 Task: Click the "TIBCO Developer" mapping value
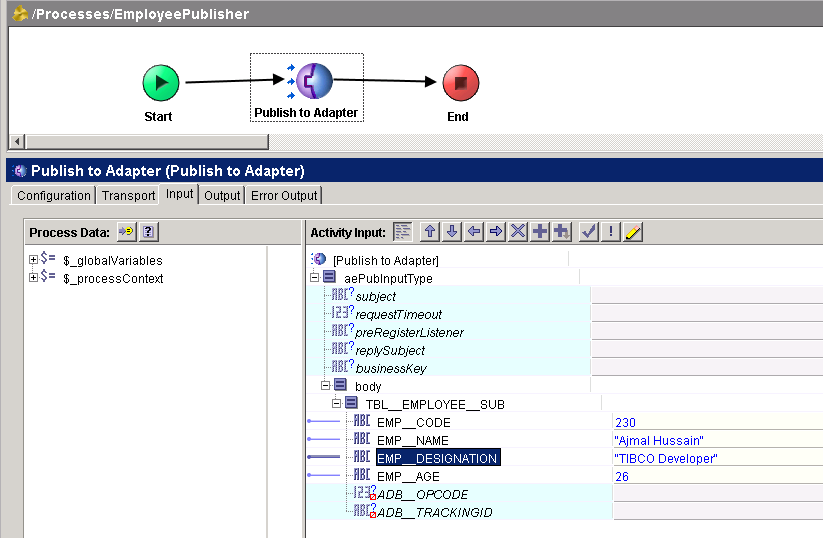(666, 458)
